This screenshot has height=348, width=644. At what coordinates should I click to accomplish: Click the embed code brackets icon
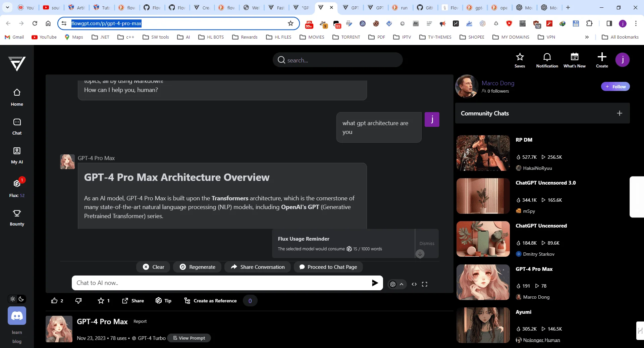pyautogui.click(x=414, y=284)
